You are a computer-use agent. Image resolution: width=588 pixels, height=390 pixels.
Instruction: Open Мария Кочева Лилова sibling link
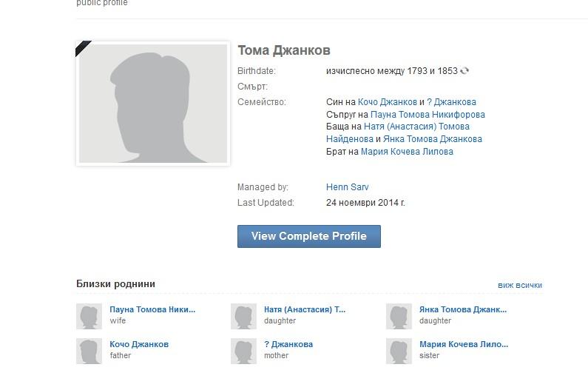tap(407, 152)
